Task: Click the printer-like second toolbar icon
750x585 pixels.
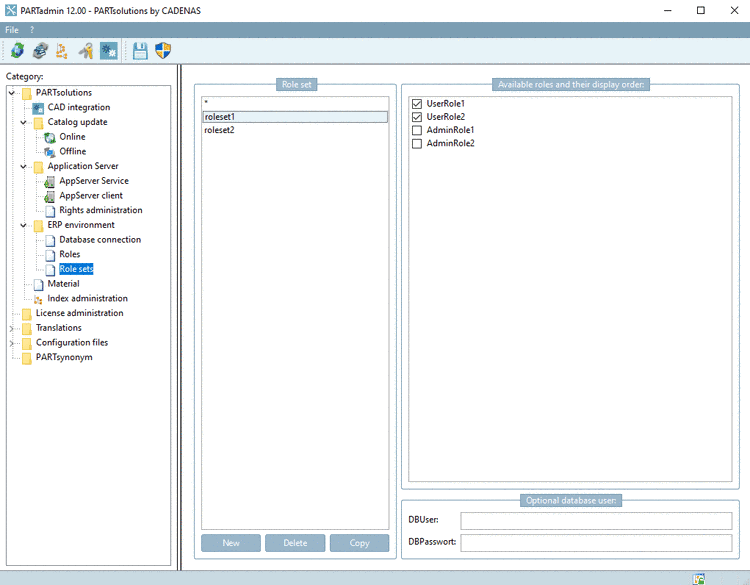Action: click(40, 50)
